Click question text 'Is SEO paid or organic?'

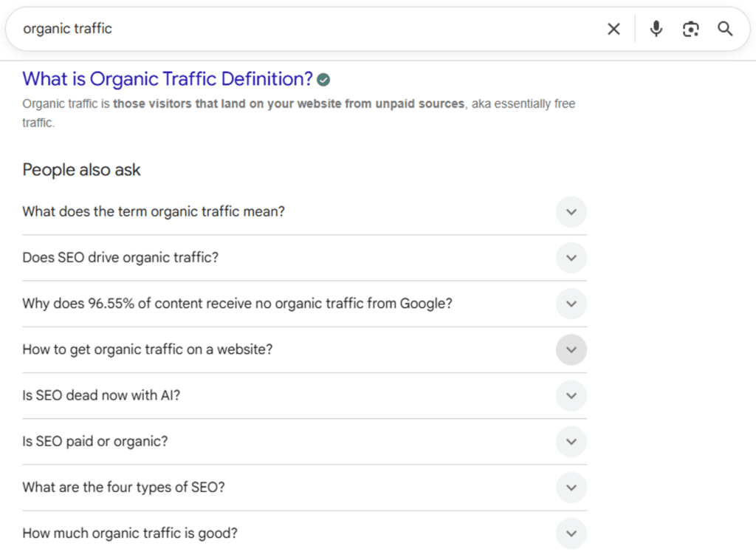(x=95, y=441)
